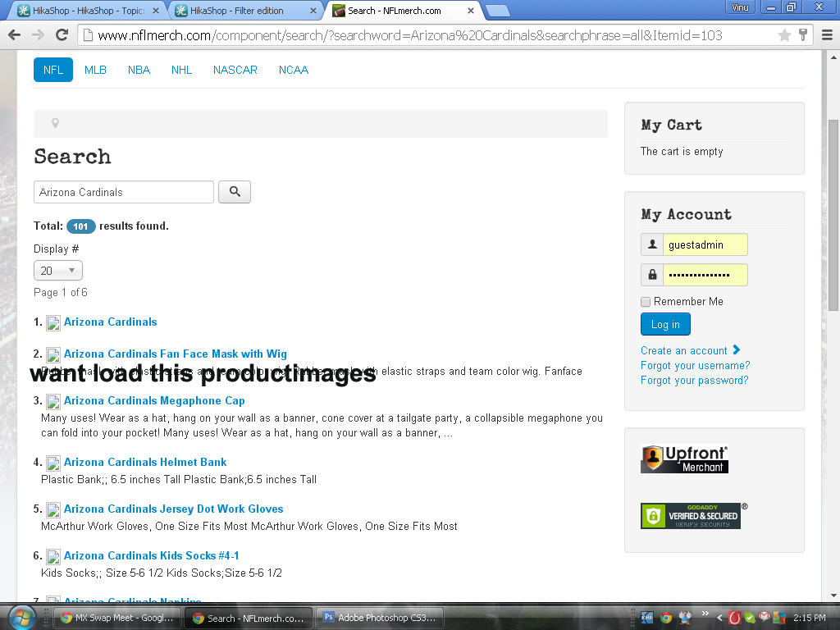Click the browser address bar URL
The width and height of the screenshot is (840, 630).
point(410,35)
